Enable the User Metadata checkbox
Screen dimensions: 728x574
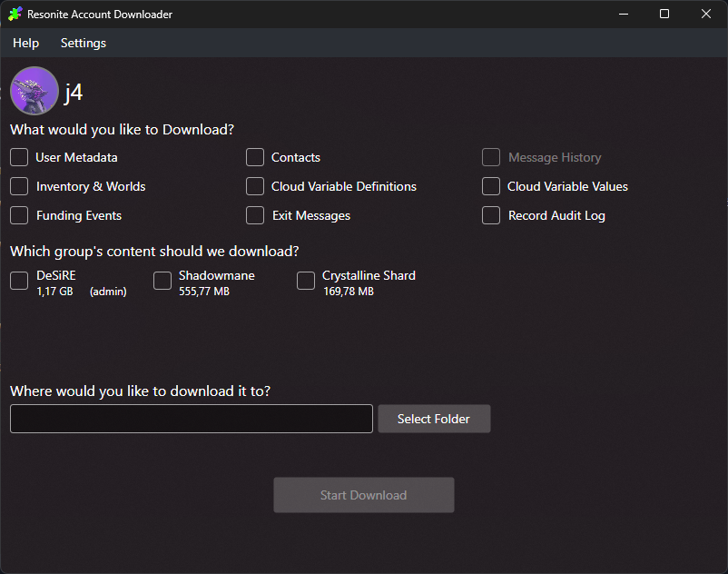(x=18, y=157)
